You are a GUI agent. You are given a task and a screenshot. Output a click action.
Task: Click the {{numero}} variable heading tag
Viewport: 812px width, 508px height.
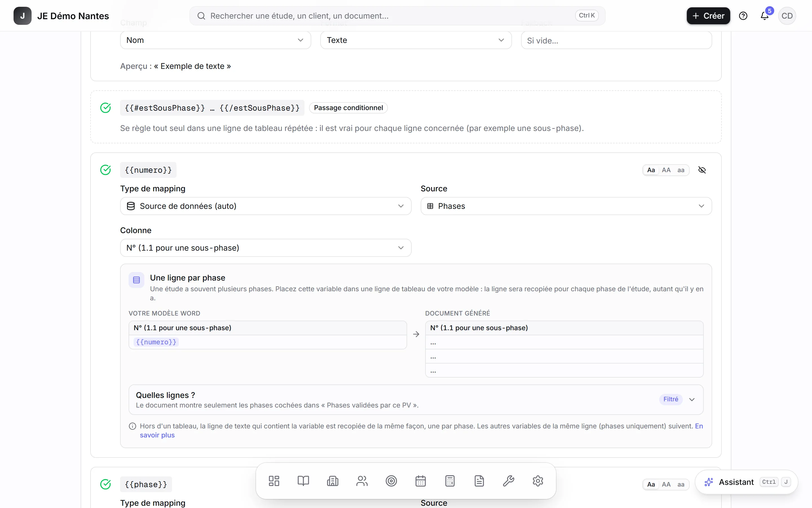(148, 170)
